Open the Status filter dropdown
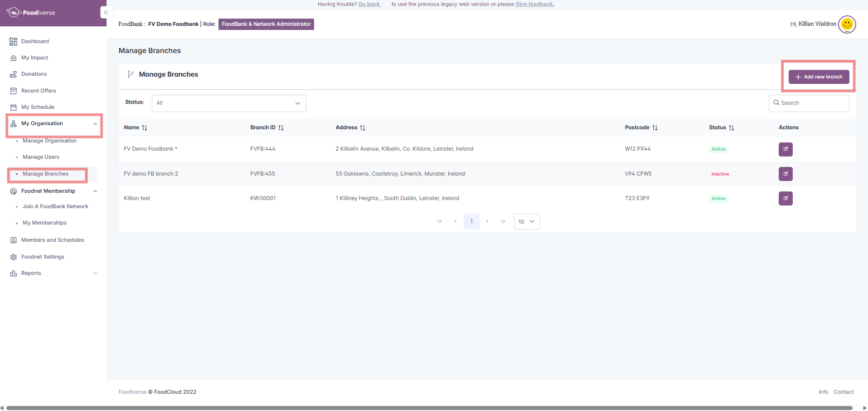This screenshot has width=868, height=411. pyautogui.click(x=229, y=103)
